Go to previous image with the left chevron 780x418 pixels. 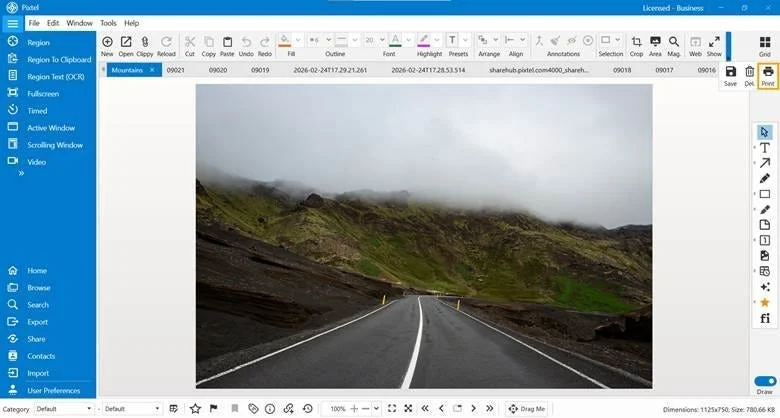[x=441, y=409]
